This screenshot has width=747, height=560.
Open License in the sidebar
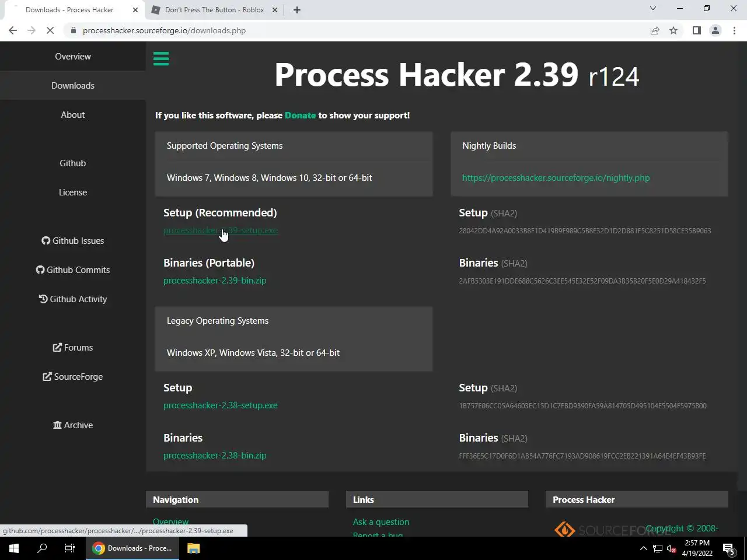pos(73,192)
